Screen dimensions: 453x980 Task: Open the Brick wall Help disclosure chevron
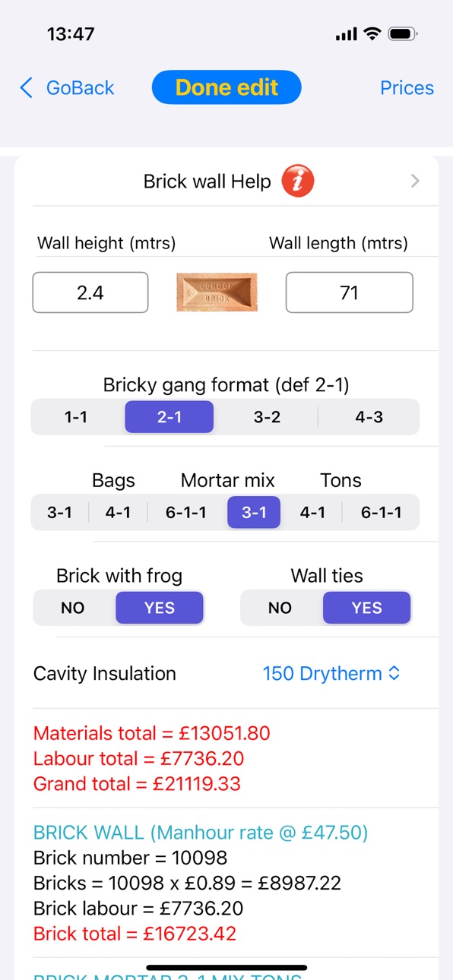point(415,181)
